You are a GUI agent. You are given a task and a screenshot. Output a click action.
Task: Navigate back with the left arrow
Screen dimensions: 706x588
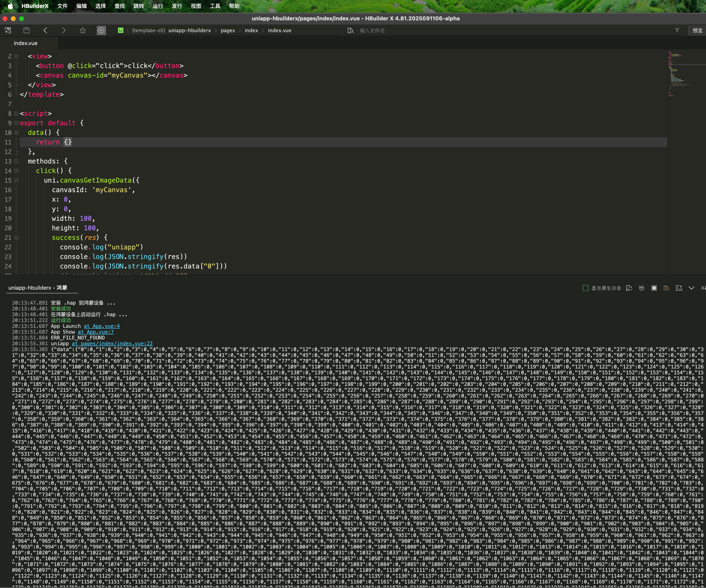pos(45,30)
